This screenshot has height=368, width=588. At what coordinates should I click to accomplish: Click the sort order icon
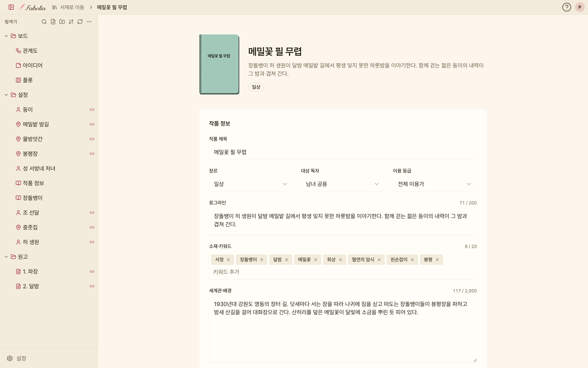[x=71, y=22]
